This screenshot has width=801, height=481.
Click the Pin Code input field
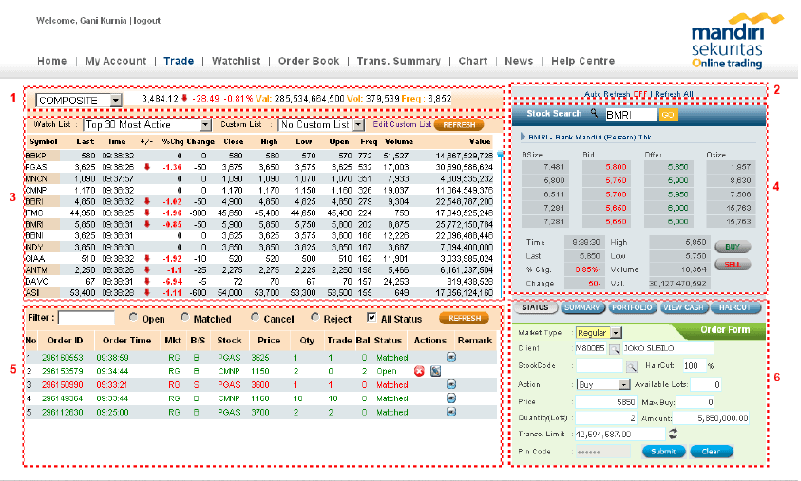click(603, 451)
